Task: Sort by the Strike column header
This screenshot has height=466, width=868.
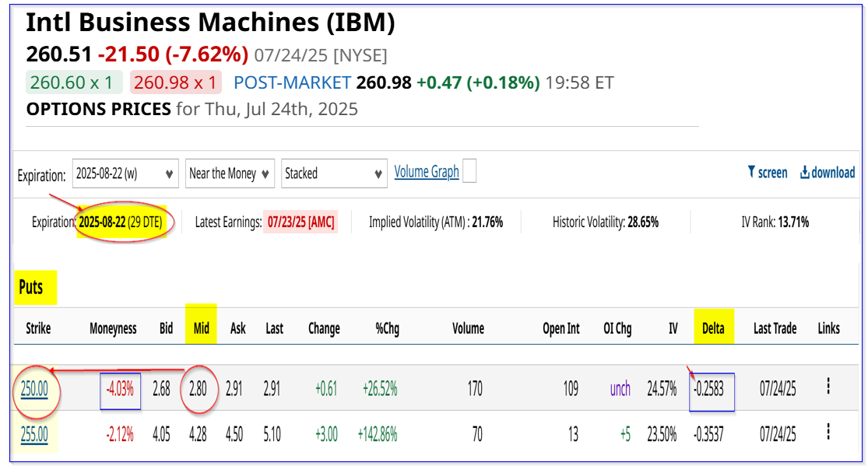Action: [x=38, y=329]
